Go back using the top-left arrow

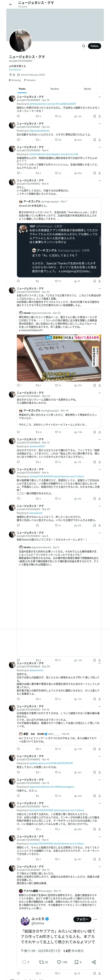[x=11, y=4]
